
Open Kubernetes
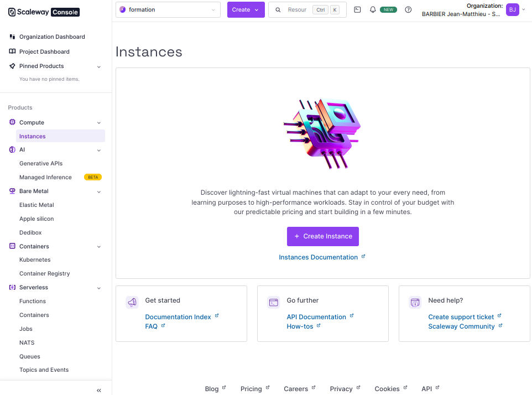(35, 259)
